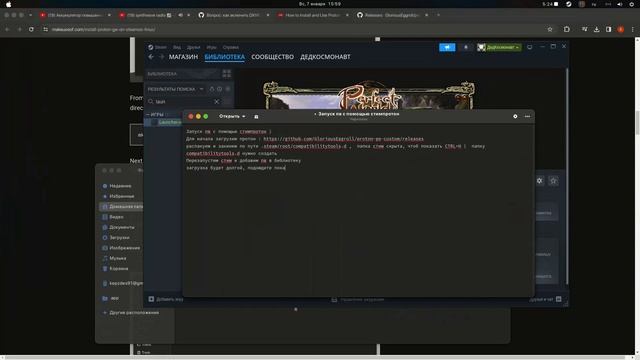Toggle the browser side panel icon

609,29
